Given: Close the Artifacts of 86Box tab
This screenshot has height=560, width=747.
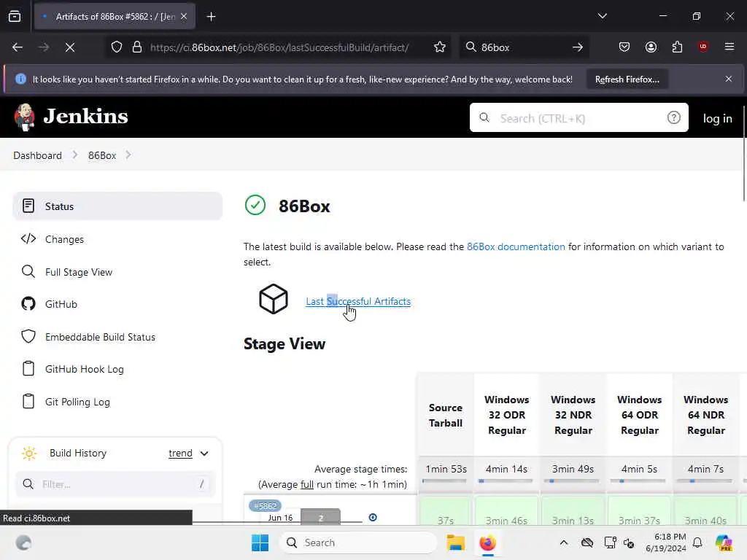Looking at the screenshot, I should pyautogui.click(x=184, y=17).
